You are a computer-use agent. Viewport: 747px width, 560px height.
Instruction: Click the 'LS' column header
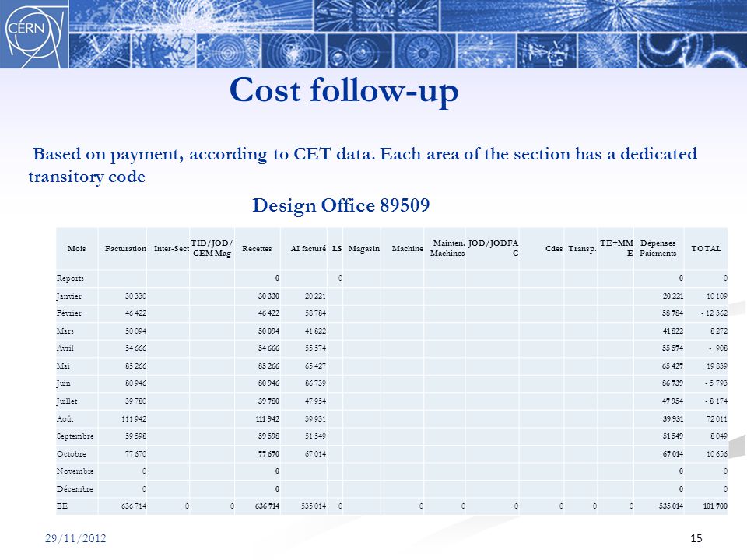click(x=337, y=249)
